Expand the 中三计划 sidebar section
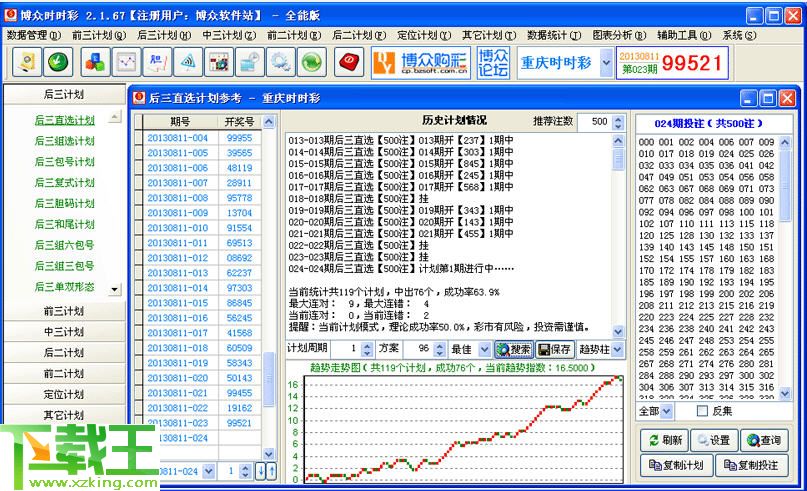The image size is (807, 491). point(64,331)
